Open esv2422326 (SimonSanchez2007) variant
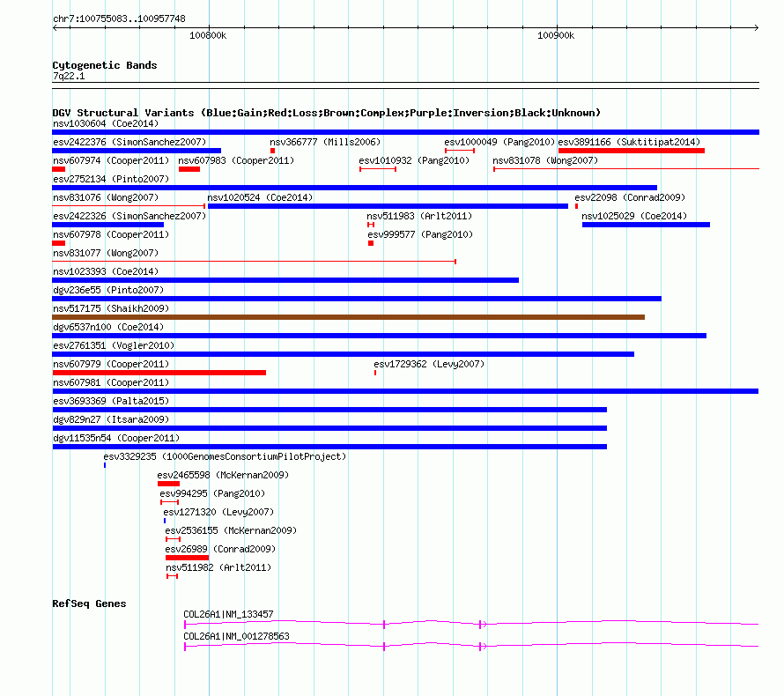The image size is (784, 696). (x=129, y=216)
